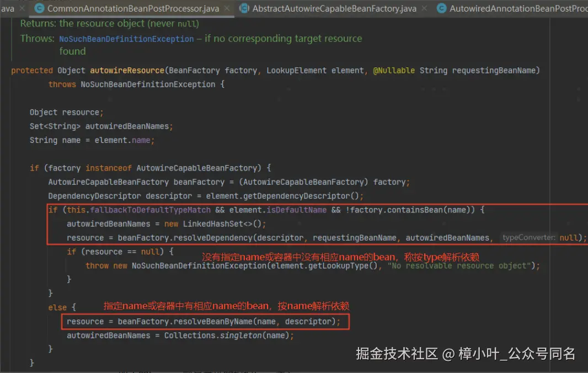Screen dimensions: 588x373
Task: Click the @Nullable annotation
Action: click(x=394, y=71)
